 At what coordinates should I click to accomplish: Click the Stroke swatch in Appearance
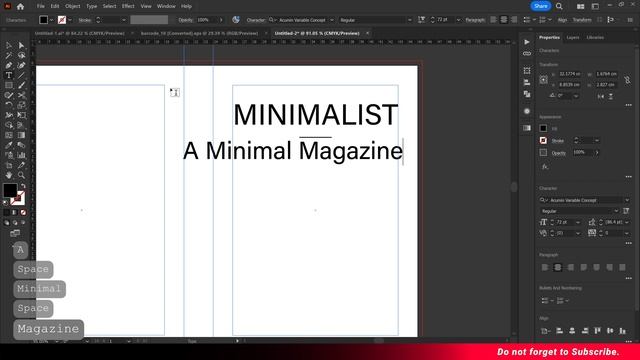click(543, 140)
